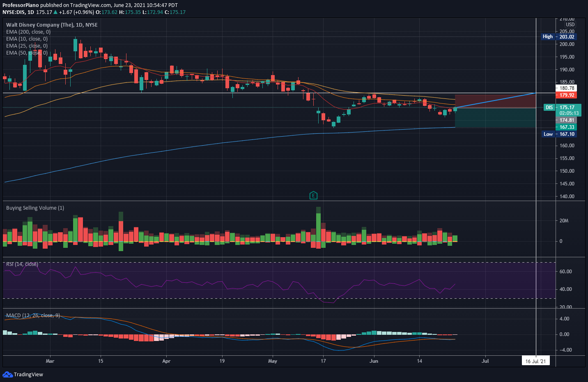Click the green 167.33 target price label

(567, 127)
